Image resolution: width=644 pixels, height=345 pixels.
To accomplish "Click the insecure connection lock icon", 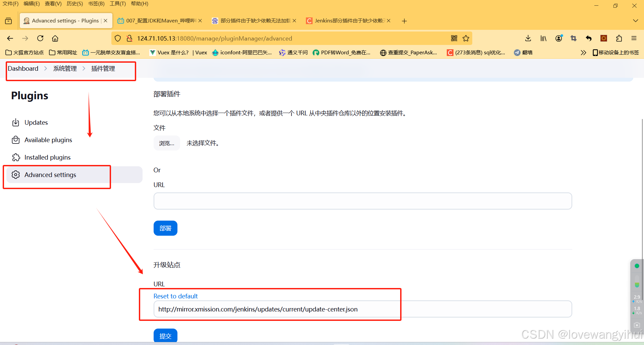I will (129, 38).
